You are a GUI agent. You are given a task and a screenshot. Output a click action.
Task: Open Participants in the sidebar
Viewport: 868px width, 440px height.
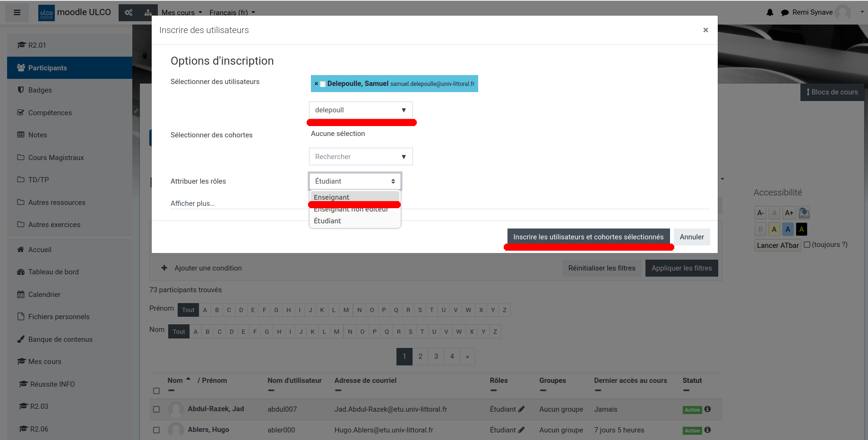click(x=47, y=68)
